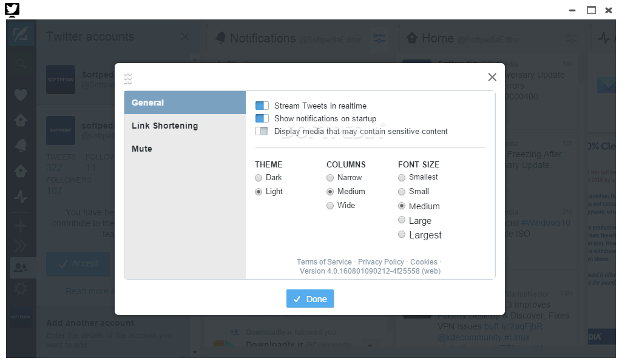Open the #Windows10 hashtag in Home column
Screen dimensions: 622x364
545,223
